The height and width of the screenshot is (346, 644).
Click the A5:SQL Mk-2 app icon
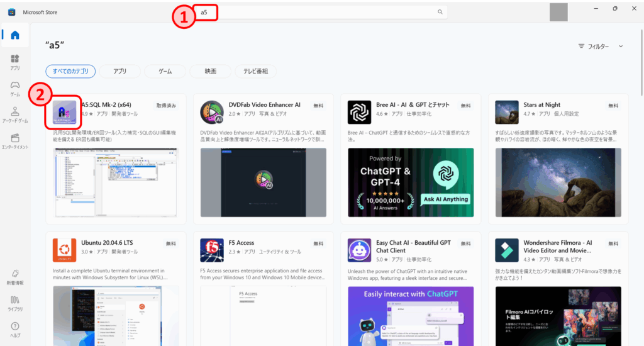[x=65, y=113]
